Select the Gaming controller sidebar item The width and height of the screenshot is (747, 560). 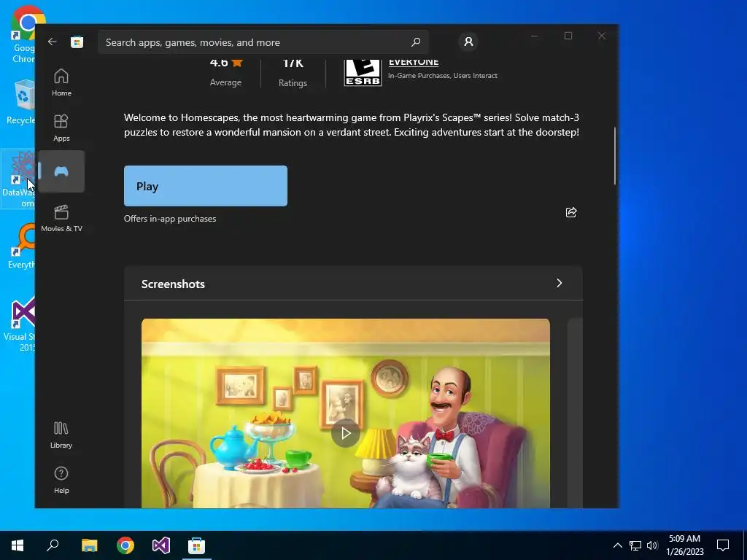coord(61,171)
